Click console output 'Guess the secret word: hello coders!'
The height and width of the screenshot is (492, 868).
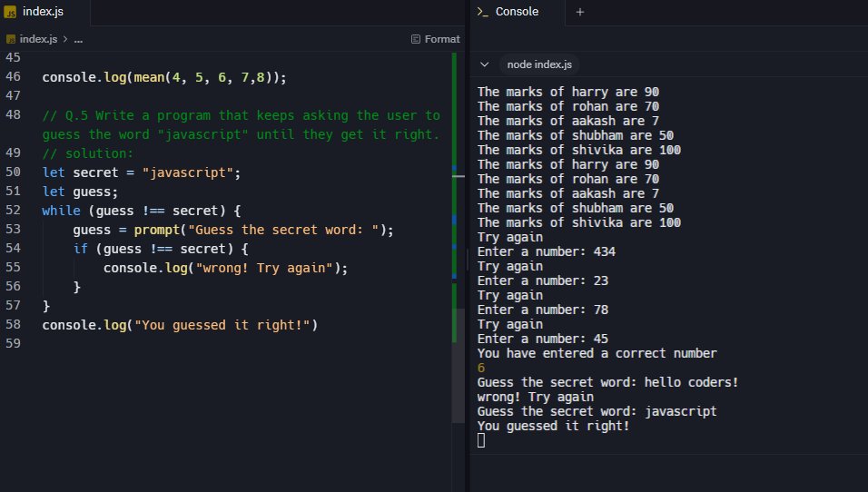click(x=607, y=382)
